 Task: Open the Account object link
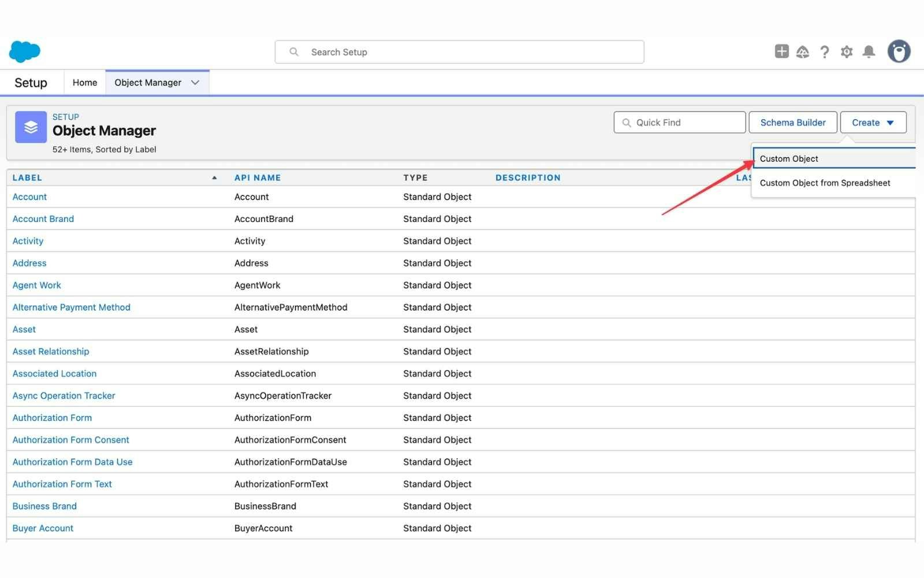pyautogui.click(x=29, y=197)
